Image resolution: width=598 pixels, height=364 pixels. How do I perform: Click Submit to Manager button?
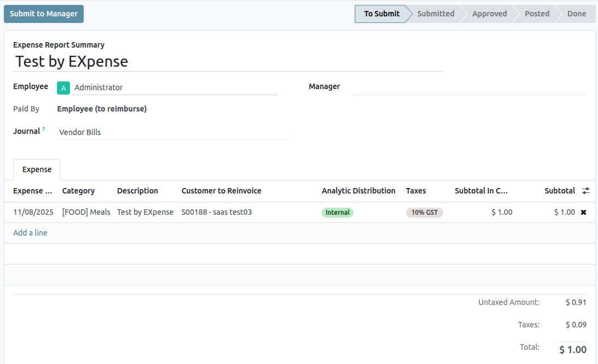(x=44, y=14)
